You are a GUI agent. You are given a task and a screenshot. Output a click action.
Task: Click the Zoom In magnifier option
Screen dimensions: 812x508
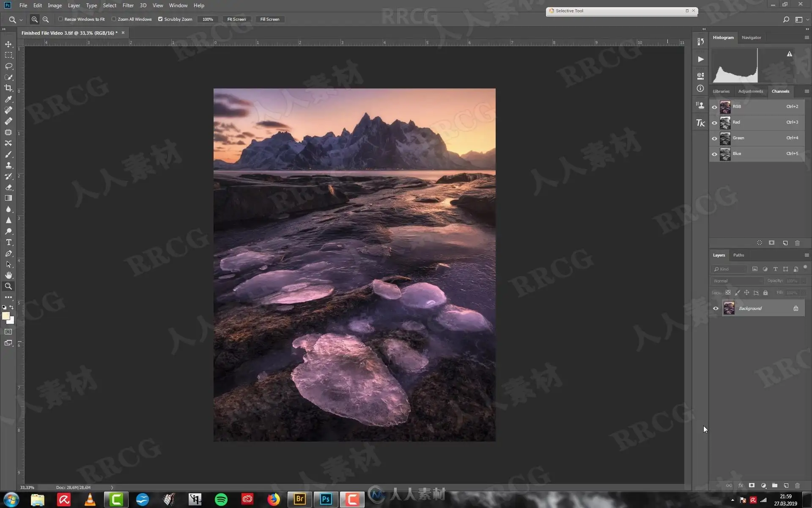[35, 19]
